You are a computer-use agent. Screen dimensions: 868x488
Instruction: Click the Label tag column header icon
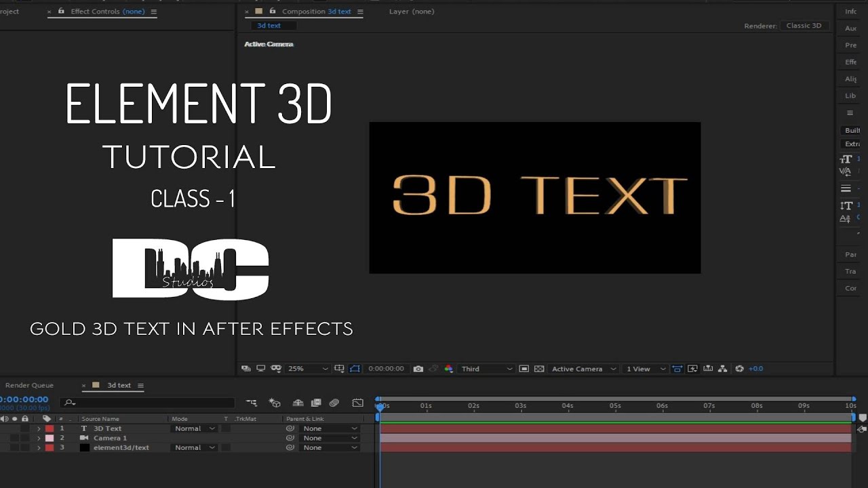tap(47, 419)
